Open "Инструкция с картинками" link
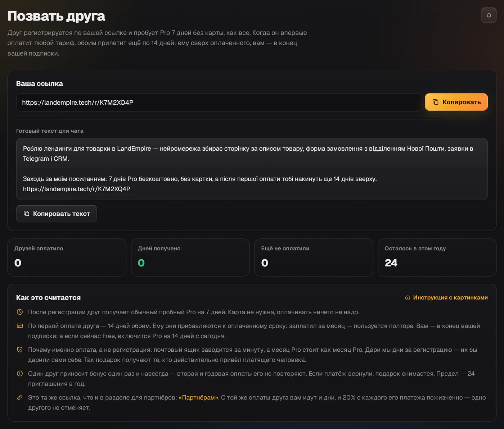The height and width of the screenshot is (429, 504). pos(446,298)
